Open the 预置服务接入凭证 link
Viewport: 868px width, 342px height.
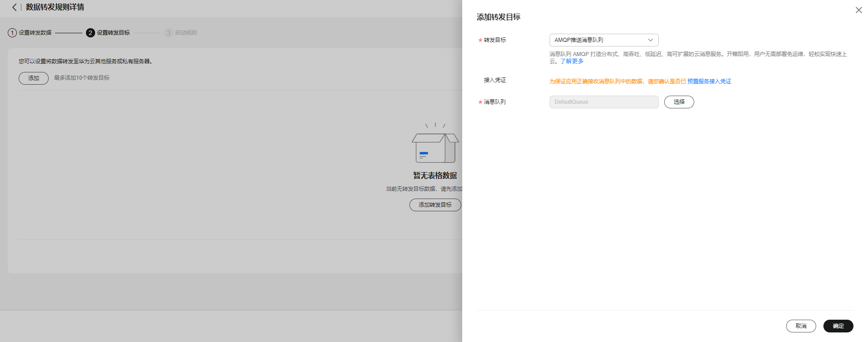(709, 82)
